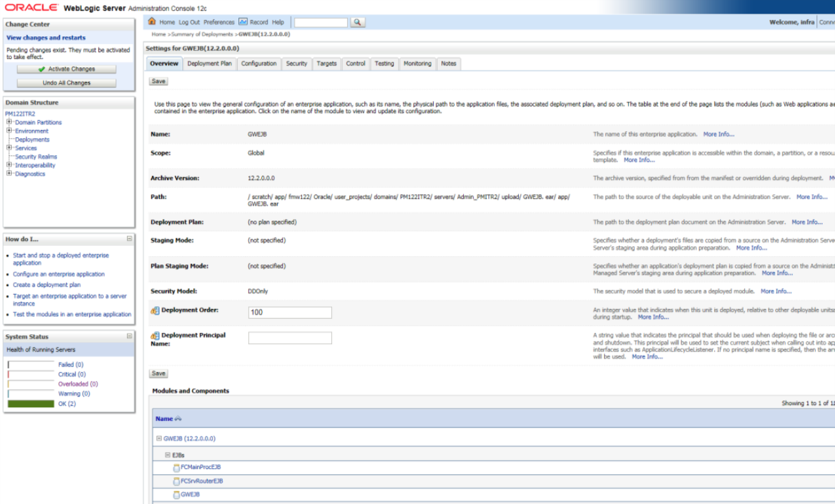
Task: Click inside the Deployment Order input field
Action: 291,312
